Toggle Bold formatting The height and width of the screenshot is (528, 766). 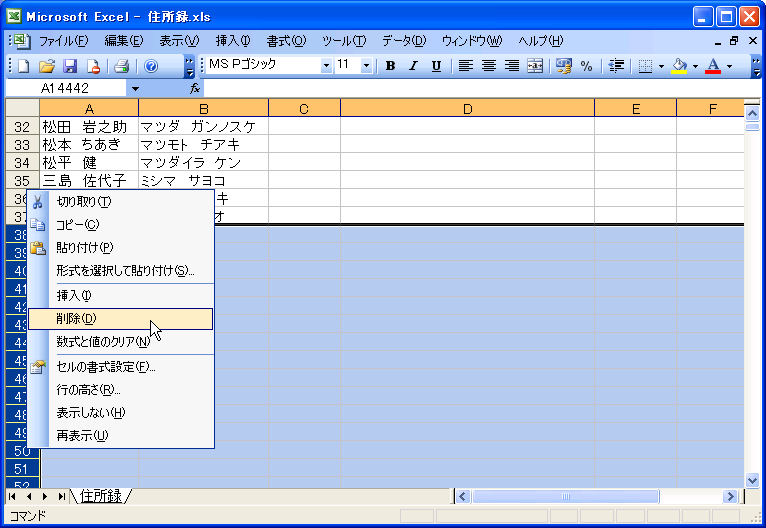390,65
